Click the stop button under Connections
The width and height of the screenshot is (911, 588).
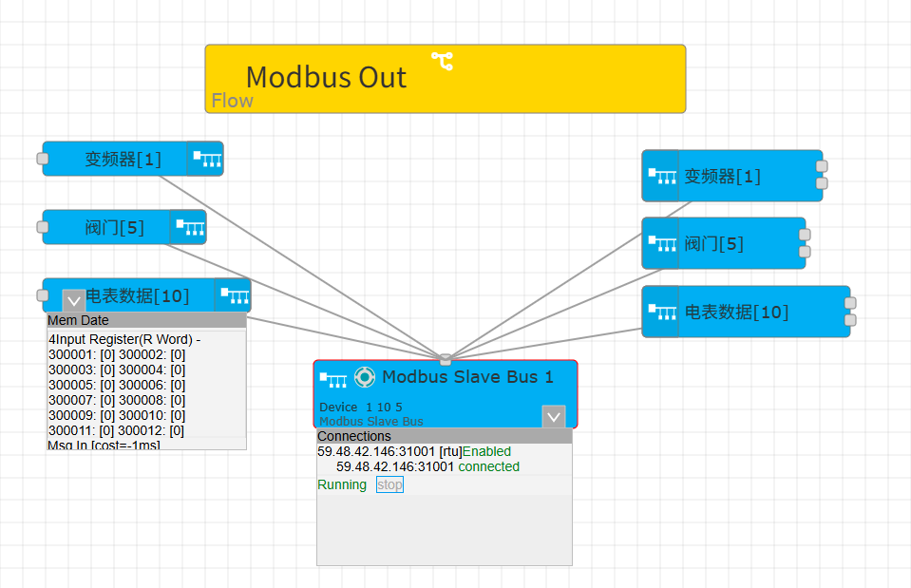click(389, 484)
